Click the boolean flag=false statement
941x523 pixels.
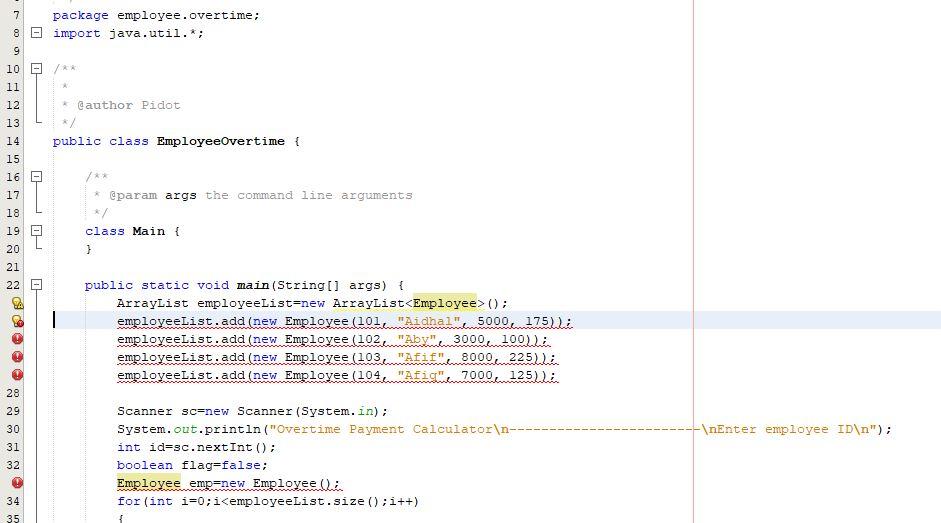(192, 465)
